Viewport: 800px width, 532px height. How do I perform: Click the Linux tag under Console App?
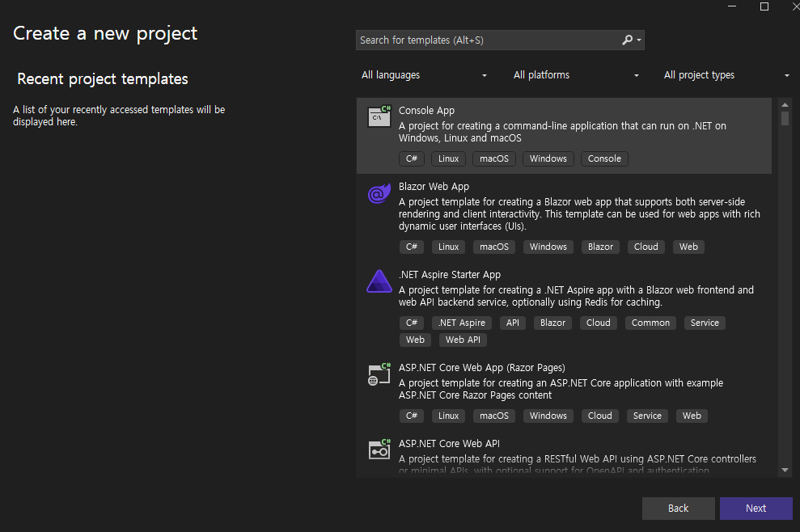pos(448,158)
